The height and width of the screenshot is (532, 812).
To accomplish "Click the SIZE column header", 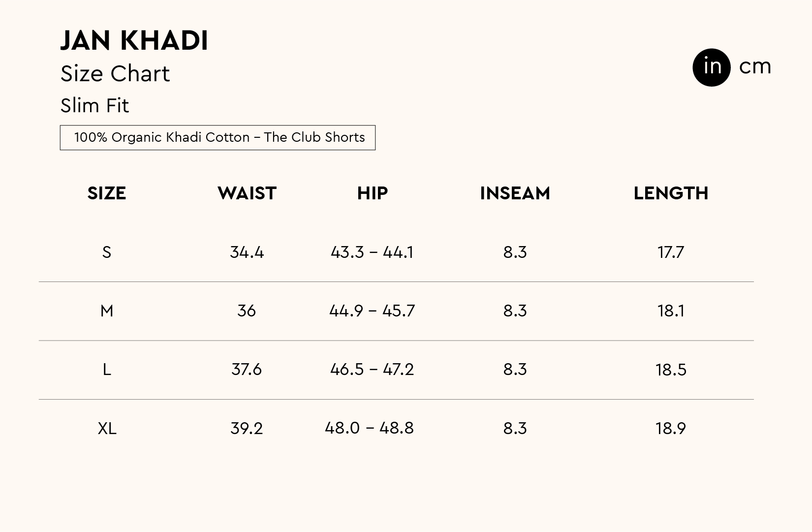I will 107,193.
